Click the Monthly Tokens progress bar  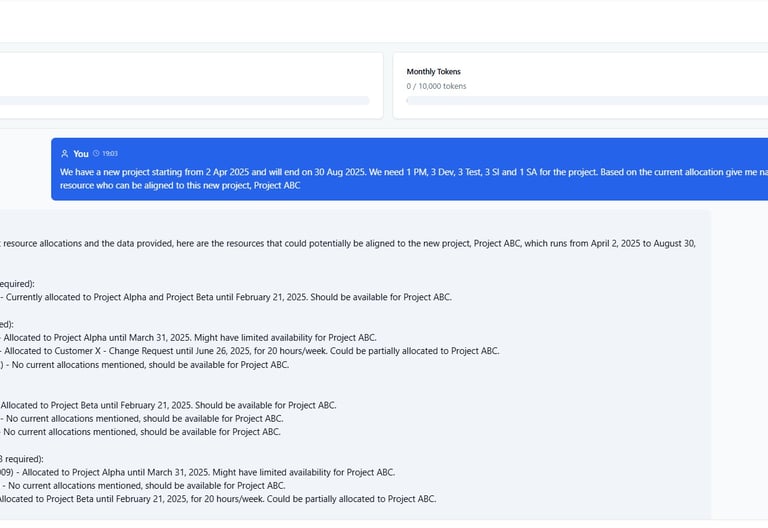pyautogui.click(x=586, y=101)
